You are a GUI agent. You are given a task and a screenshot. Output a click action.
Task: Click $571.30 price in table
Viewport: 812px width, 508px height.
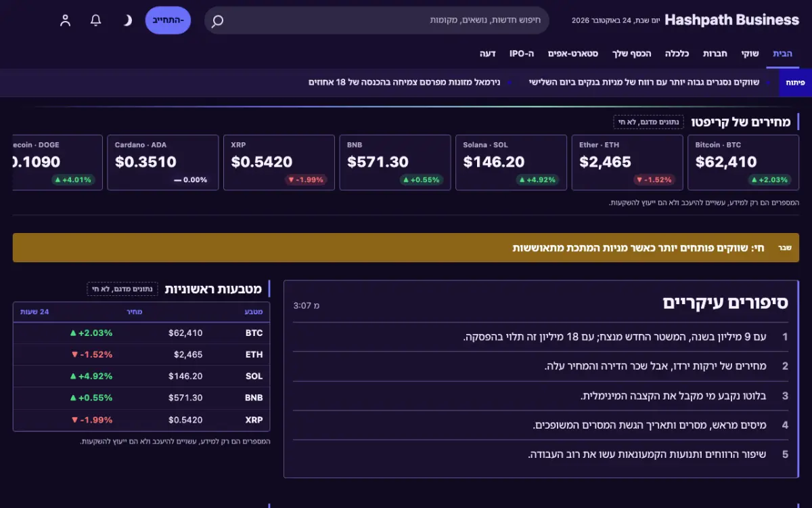tap(185, 398)
